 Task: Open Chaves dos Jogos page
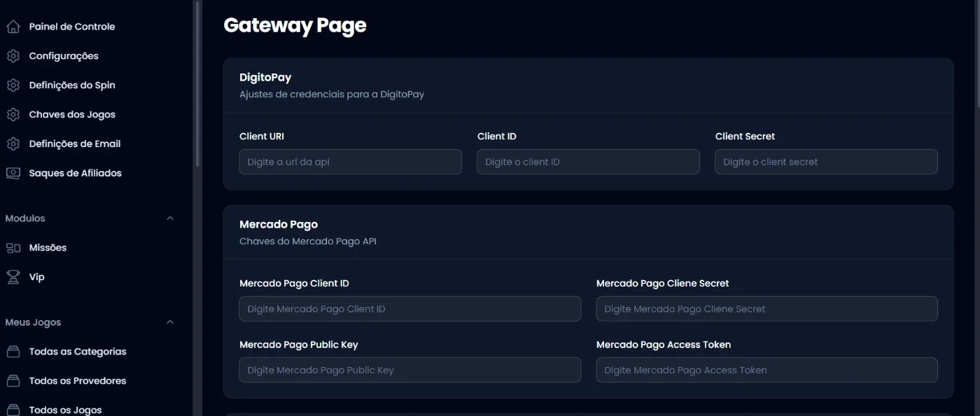(72, 115)
